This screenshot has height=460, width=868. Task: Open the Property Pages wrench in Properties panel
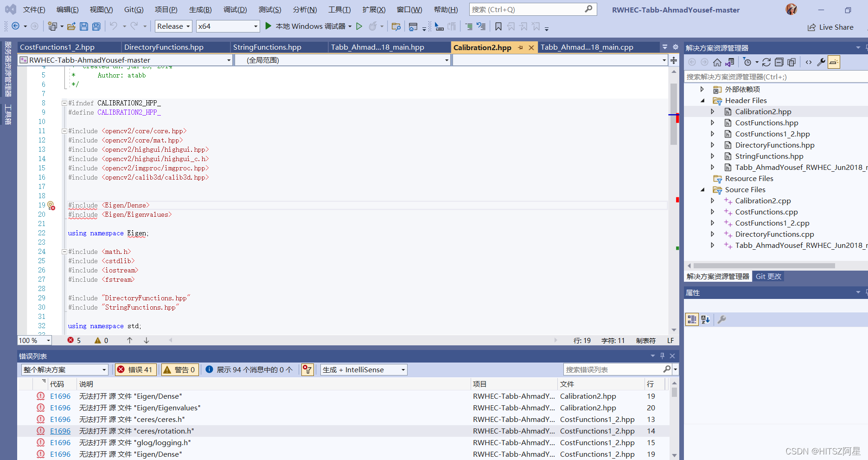(x=722, y=319)
